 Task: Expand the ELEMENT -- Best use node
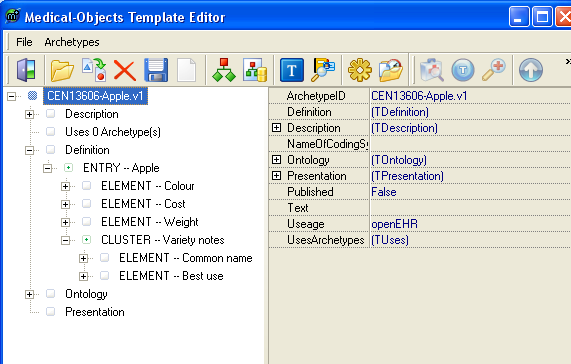click(83, 276)
